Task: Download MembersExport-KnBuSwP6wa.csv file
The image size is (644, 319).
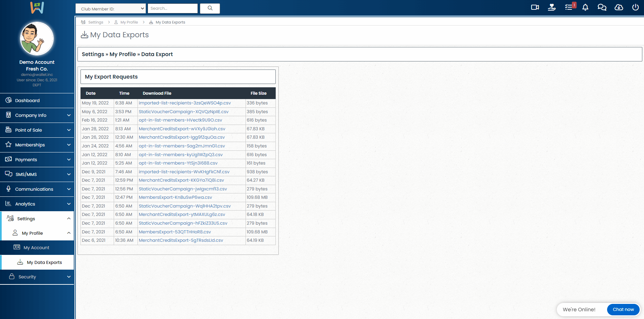Action: pos(175,197)
